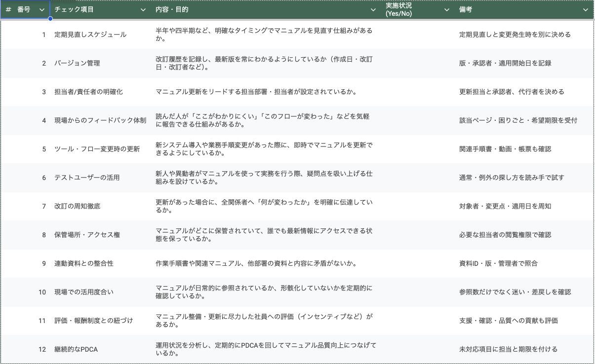Click the description starting 改訂履歴を記録し
Screen dimensions: 595x364
[x=264, y=63]
